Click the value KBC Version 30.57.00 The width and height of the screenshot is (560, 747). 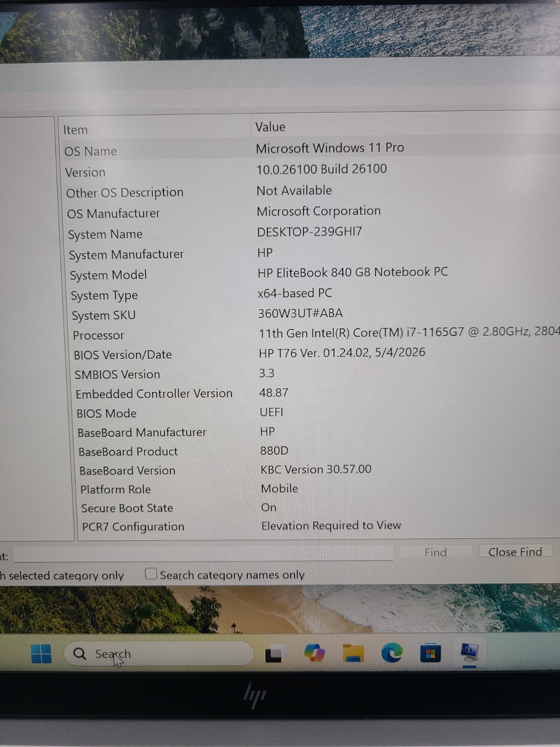[x=316, y=469]
